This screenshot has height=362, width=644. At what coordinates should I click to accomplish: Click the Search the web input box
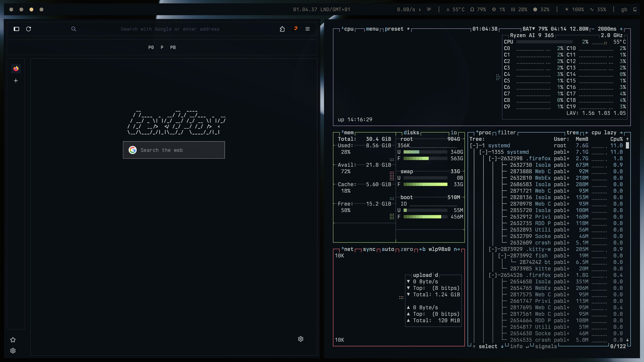174,150
